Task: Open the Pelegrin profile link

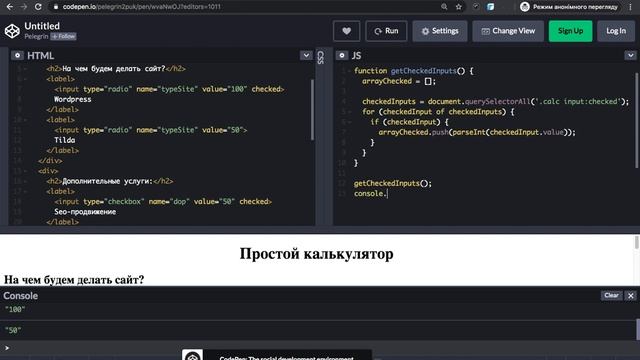Action: pyautogui.click(x=36, y=36)
